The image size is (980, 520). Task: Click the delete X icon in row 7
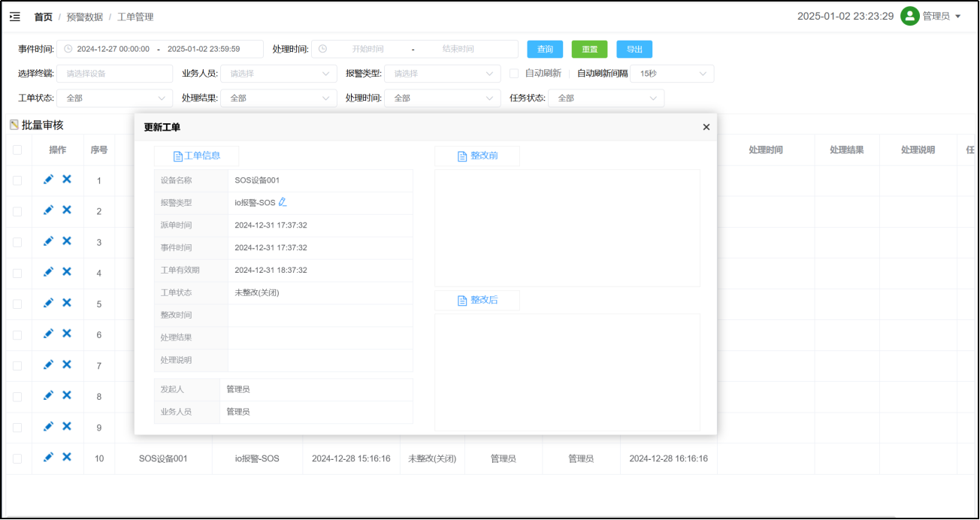67,364
